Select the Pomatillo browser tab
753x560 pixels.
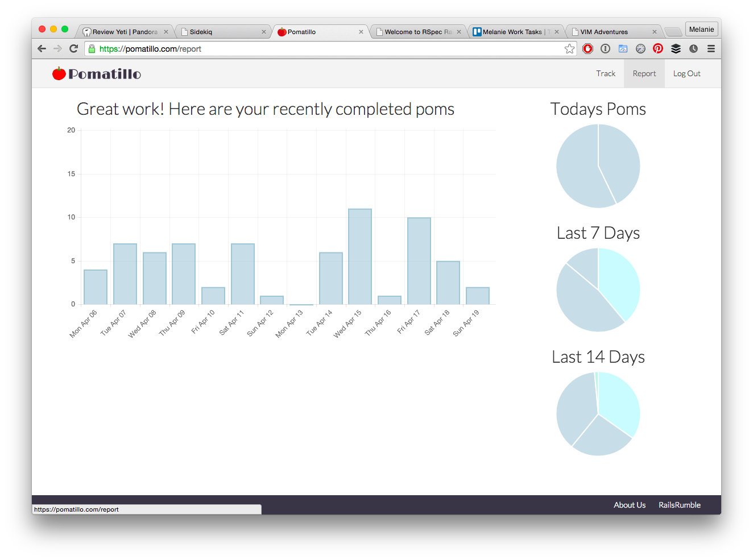(x=320, y=32)
